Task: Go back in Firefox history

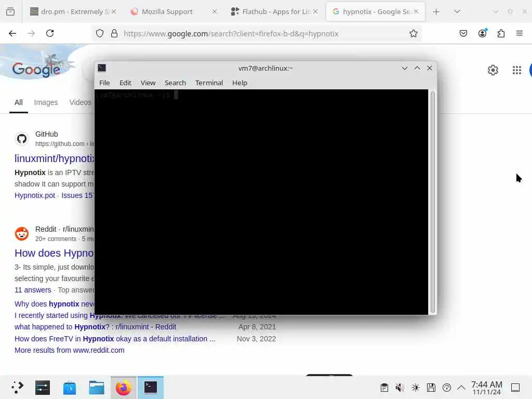Action: coord(12,33)
